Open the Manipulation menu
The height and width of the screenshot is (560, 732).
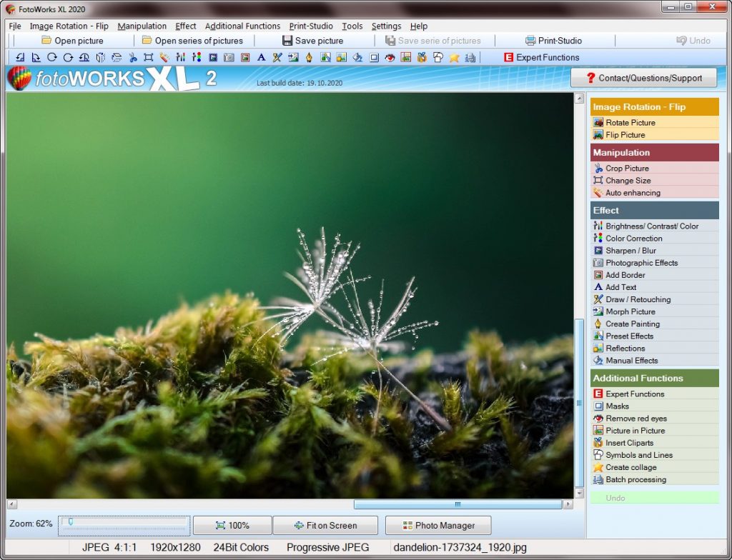[x=142, y=26]
